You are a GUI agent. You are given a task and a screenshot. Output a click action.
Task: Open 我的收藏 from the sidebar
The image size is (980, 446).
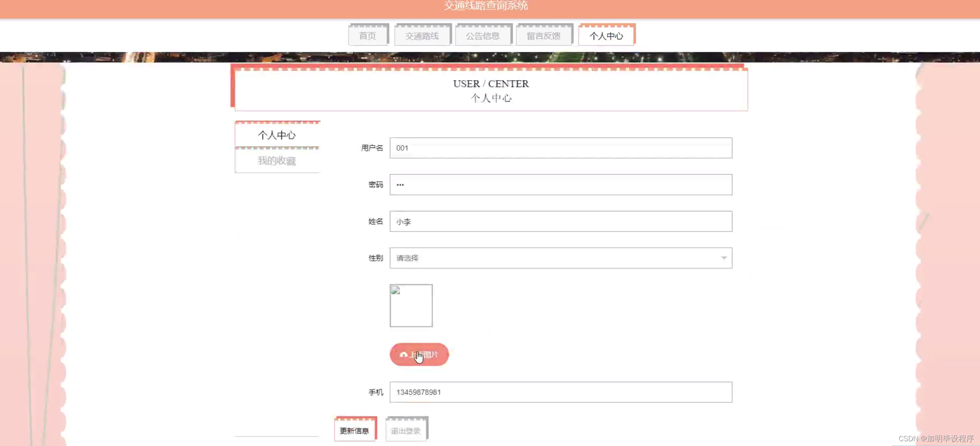tap(277, 161)
